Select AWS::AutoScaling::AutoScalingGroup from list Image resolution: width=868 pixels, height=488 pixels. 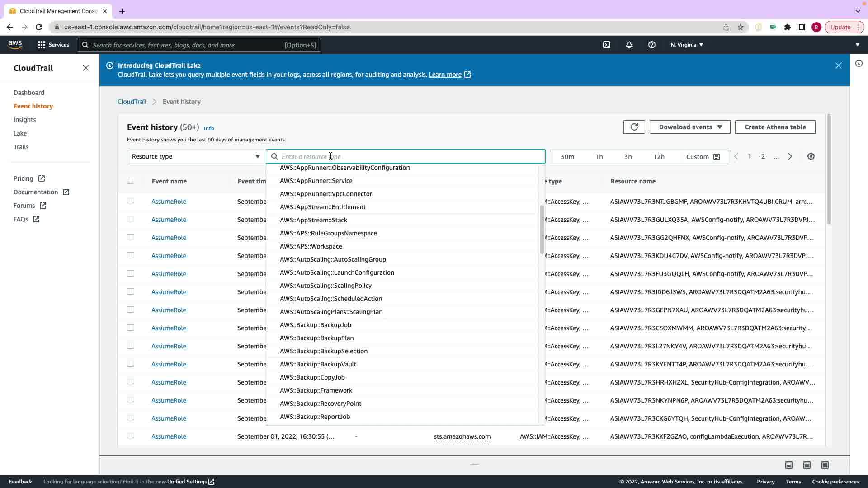click(333, 259)
